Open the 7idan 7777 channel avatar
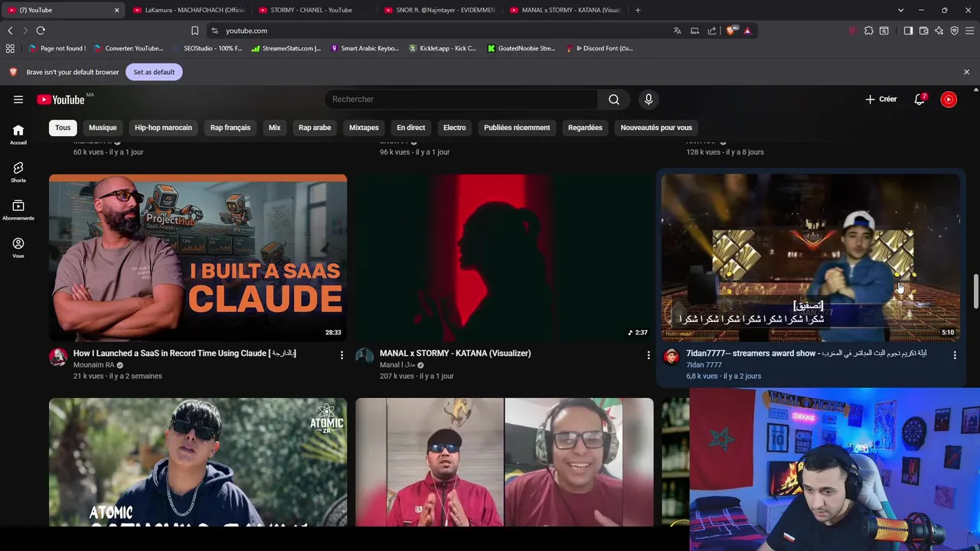Screen dimensions: 980x551 click(671, 357)
